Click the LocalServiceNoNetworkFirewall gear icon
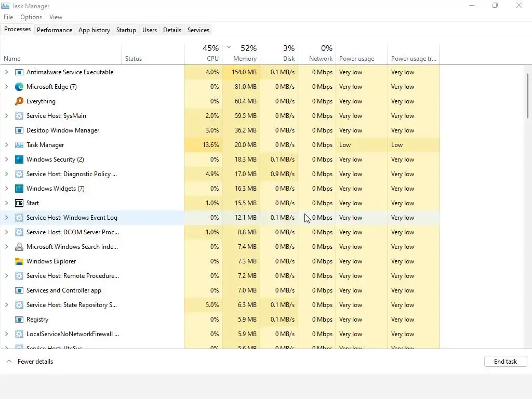 tap(19, 334)
